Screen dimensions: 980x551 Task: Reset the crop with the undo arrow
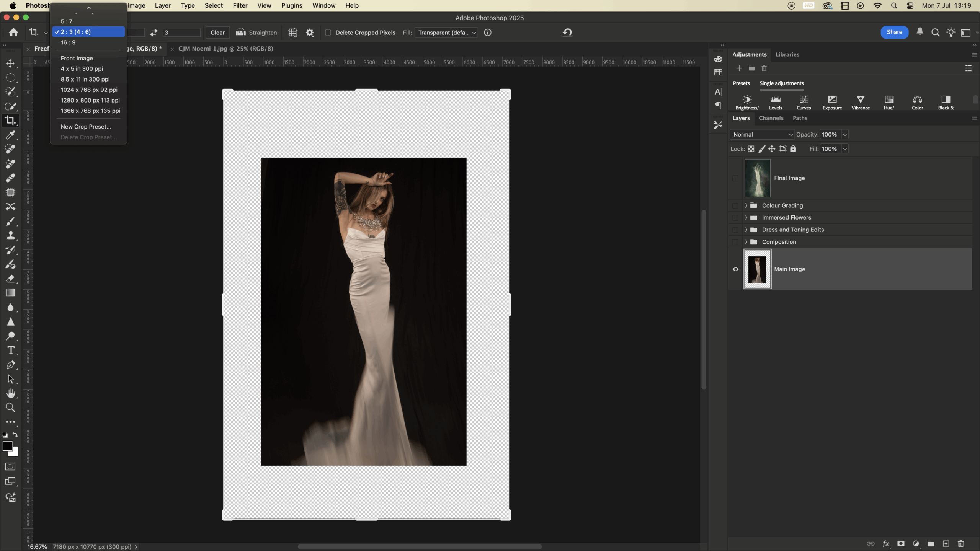[567, 33]
